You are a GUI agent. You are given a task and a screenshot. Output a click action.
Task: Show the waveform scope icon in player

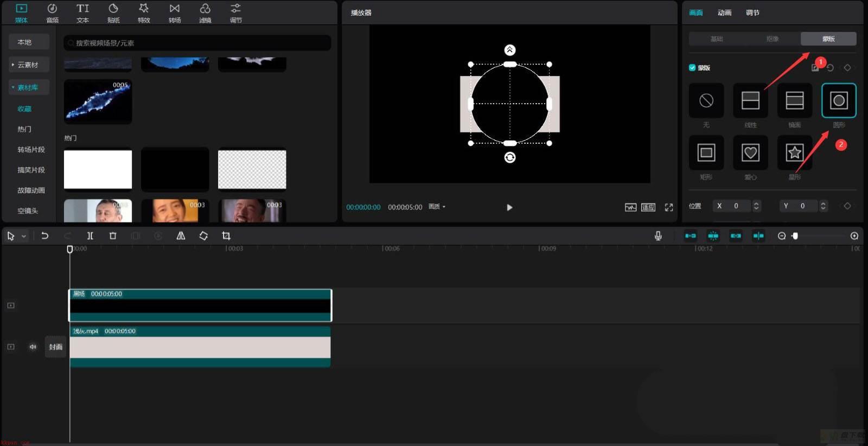(x=630, y=207)
